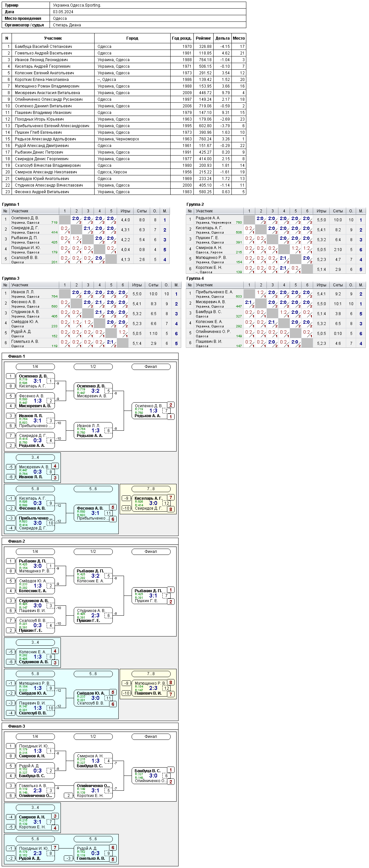
Task: Click rating value '326.88'
Action: click(x=205, y=47)
